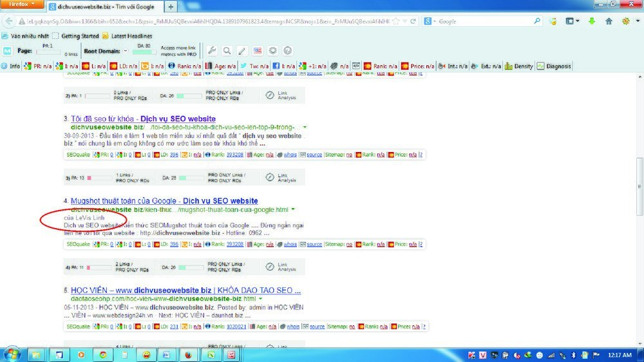
Task: Click the MozBar country flag icon
Action: (x=258, y=50)
